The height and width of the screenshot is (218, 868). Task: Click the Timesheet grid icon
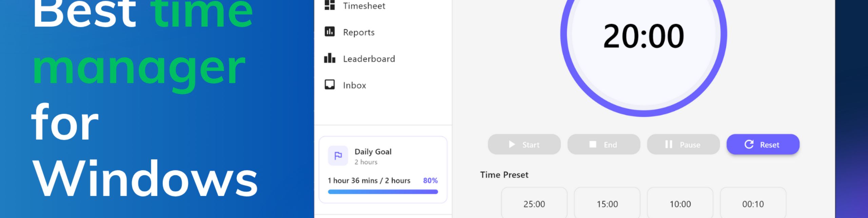[x=330, y=5]
